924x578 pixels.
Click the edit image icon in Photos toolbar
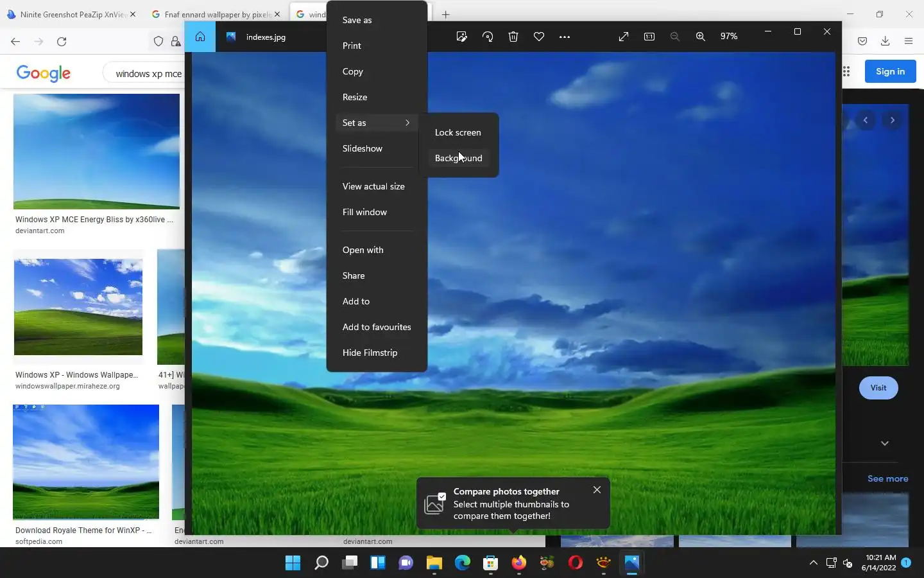[x=461, y=37]
